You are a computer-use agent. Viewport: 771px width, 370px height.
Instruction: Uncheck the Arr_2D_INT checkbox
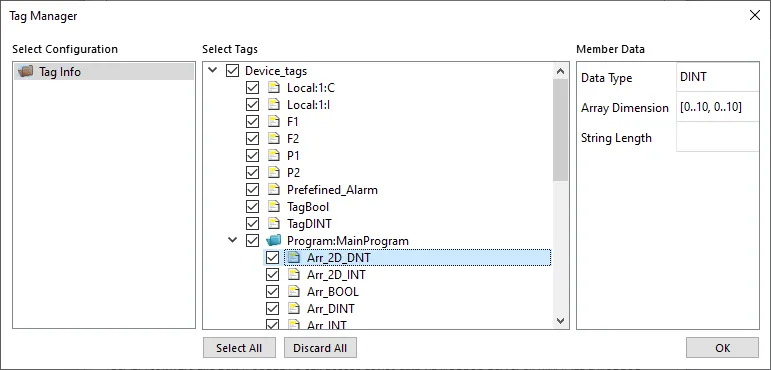[x=272, y=275]
